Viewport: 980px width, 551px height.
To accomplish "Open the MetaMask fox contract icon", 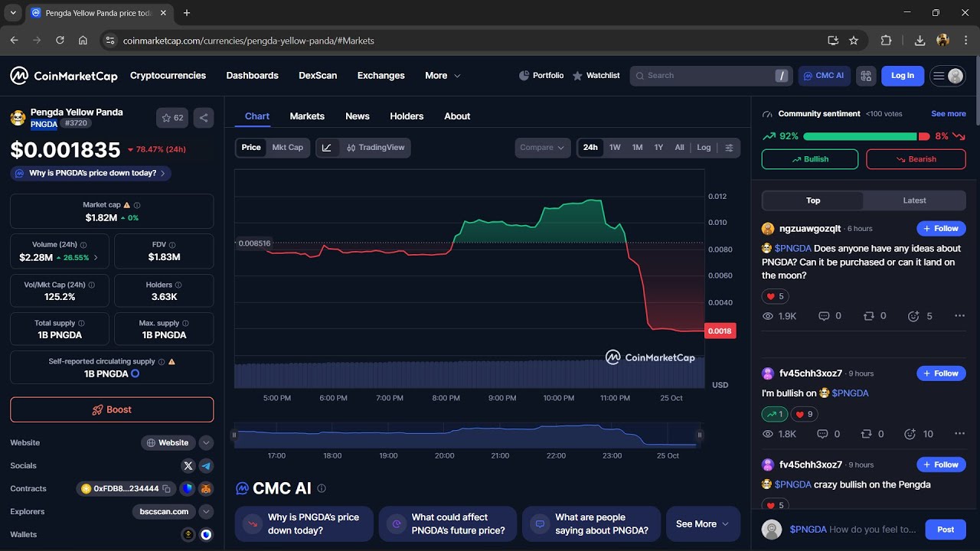I will (x=206, y=488).
